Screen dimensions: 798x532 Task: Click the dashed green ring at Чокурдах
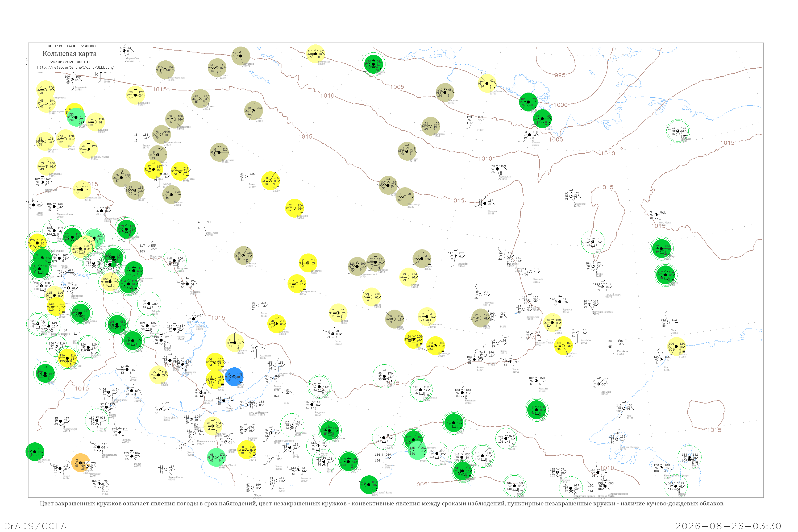(x=678, y=131)
